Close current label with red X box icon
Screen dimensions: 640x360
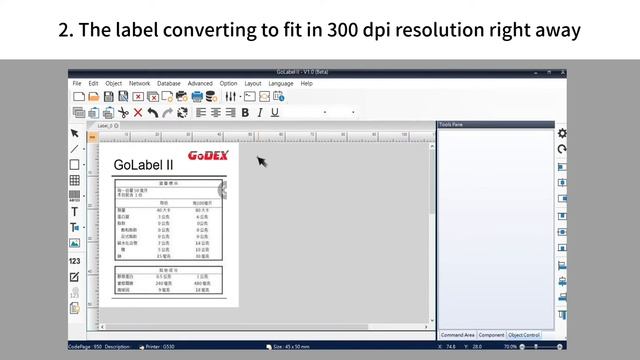138,97
